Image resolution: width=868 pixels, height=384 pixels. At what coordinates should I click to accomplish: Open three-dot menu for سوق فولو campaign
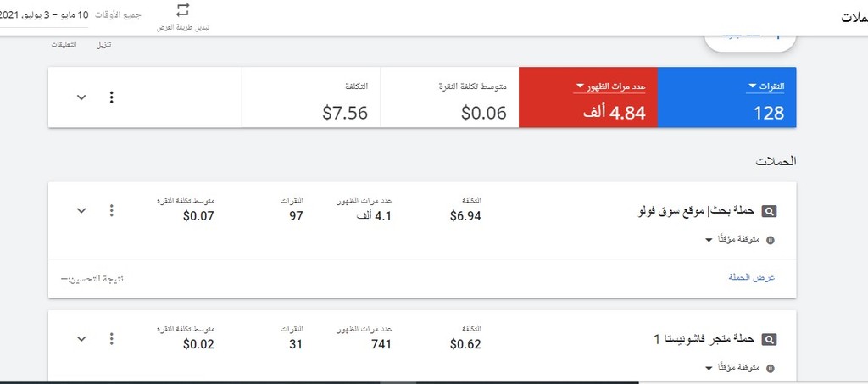coord(112,210)
